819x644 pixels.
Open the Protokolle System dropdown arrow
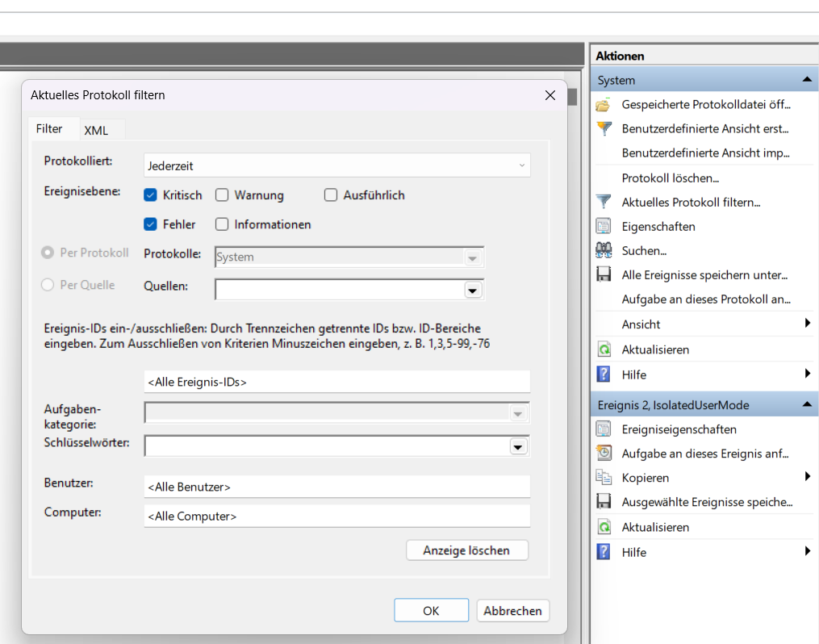[473, 257]
